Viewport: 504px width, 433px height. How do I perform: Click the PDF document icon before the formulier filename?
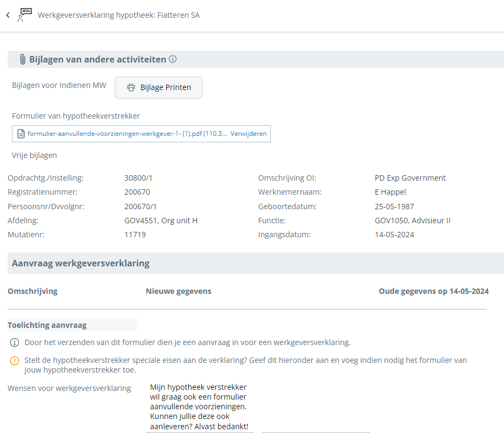[x=21, y=133]
